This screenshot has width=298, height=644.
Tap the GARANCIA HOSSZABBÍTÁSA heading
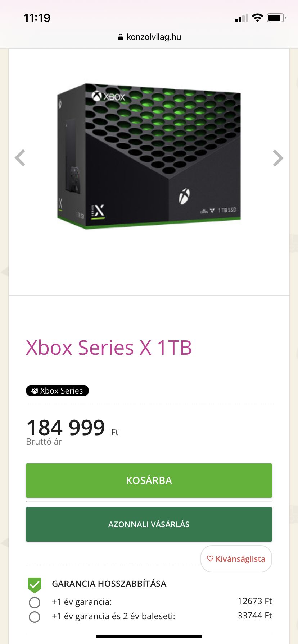[x=109, y=584]
